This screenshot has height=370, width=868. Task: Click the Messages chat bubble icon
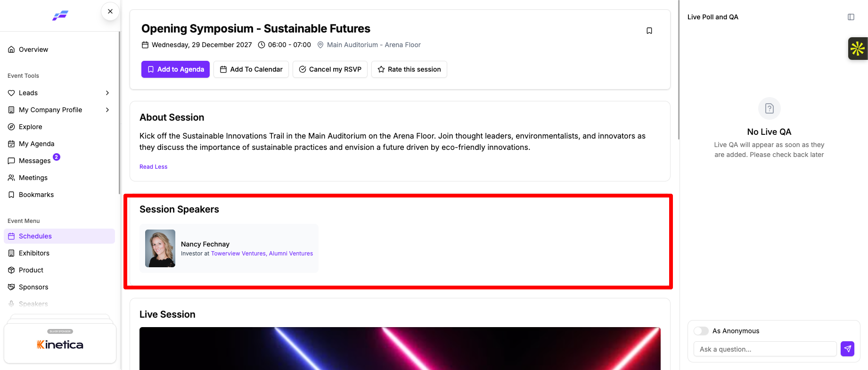coord(11,161)
